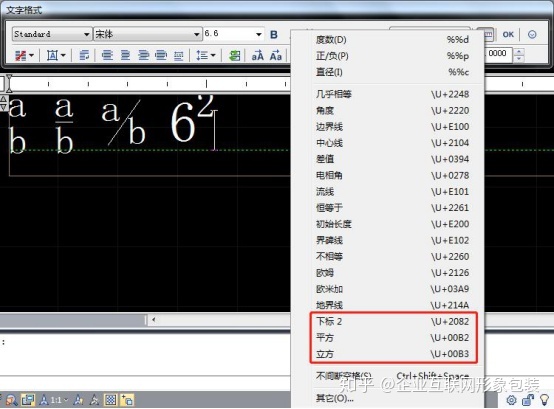Open the magnifier zoom tool in status bar
This screenshot has height=409, width=554.
tap(11, 400)
